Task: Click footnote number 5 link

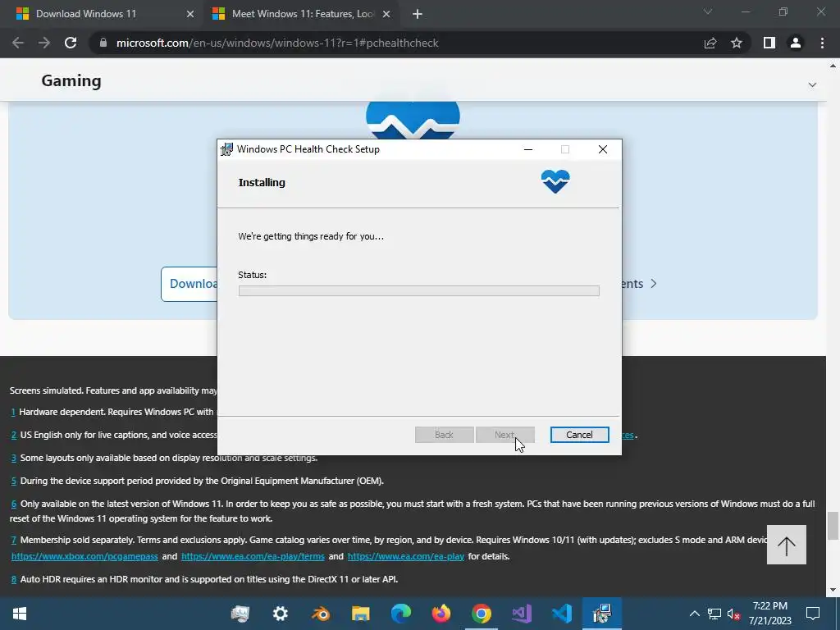Action: 14,481
